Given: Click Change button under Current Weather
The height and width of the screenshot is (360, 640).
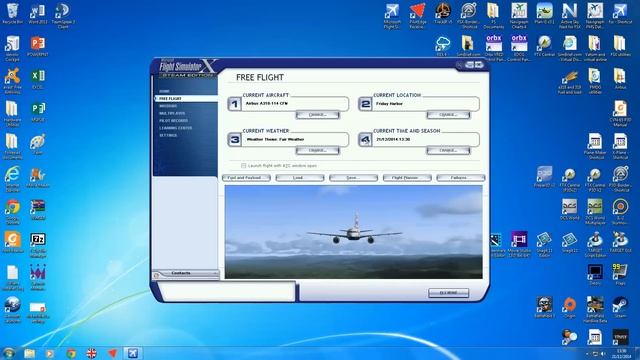Looking at the screenshot, I should 318,151.
